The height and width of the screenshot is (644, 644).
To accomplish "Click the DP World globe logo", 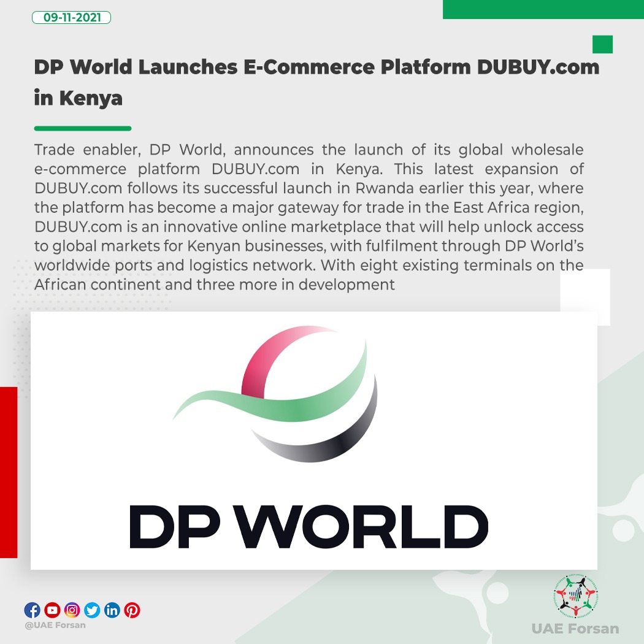I will 275,394.
